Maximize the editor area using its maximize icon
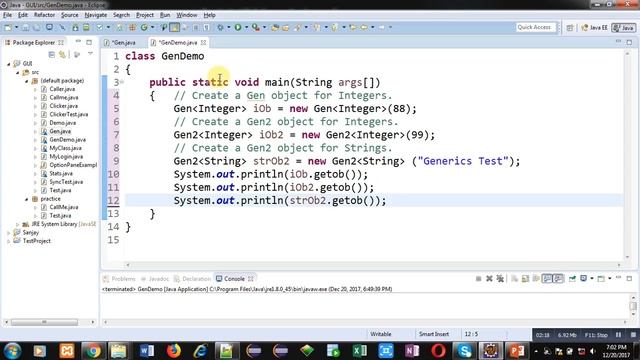 tap(629, 42)
